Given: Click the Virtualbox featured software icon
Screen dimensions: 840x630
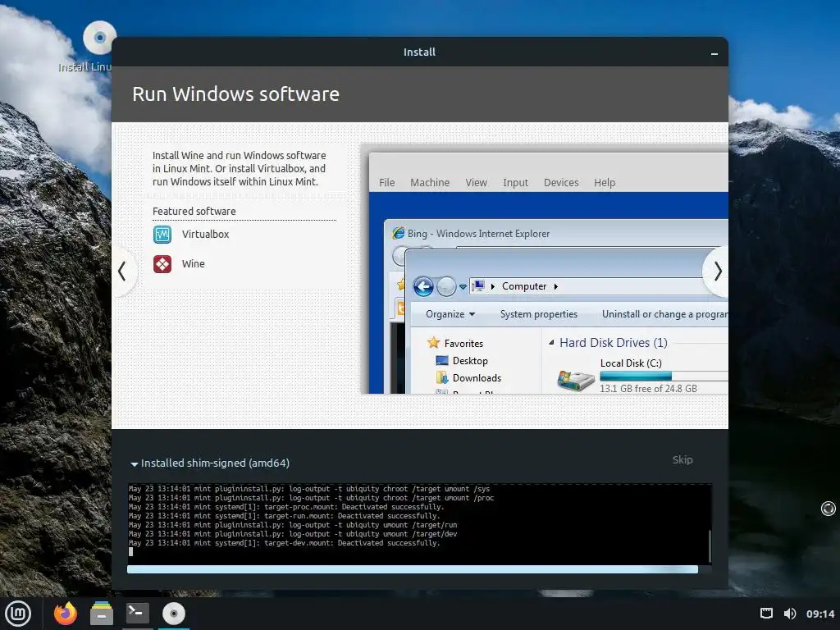Looking at the screenshot, I should click(162, 235).
